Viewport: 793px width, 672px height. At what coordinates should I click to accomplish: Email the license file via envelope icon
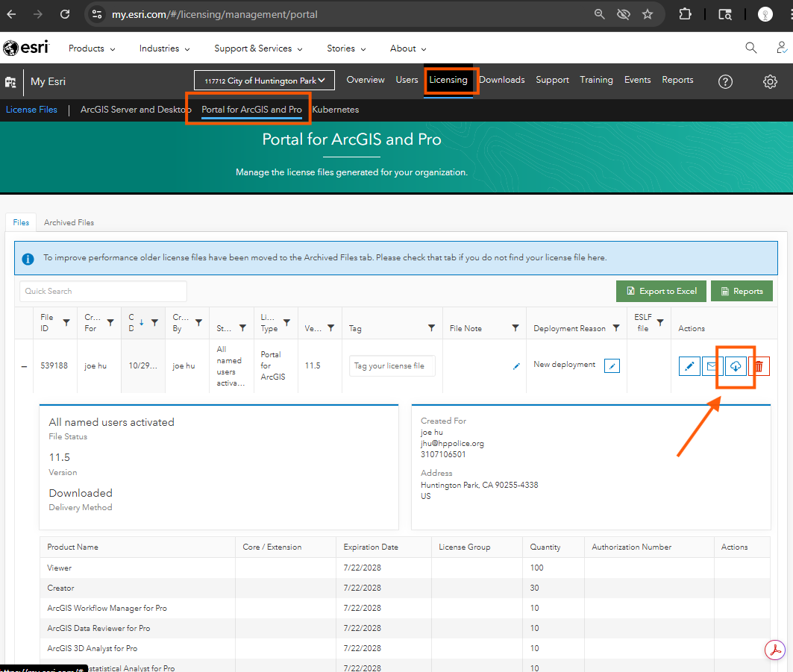712,366
